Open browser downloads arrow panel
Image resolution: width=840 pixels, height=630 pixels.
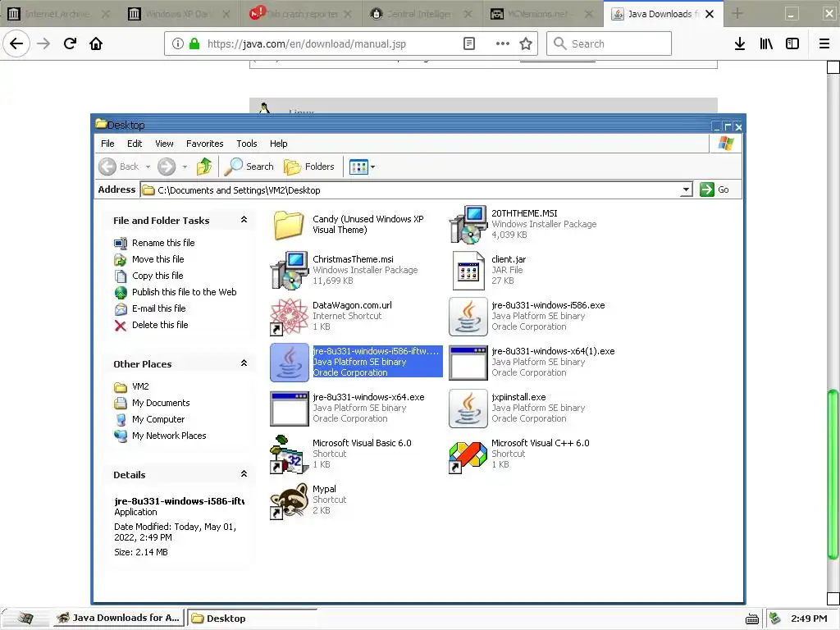click(x=740, y=44)
